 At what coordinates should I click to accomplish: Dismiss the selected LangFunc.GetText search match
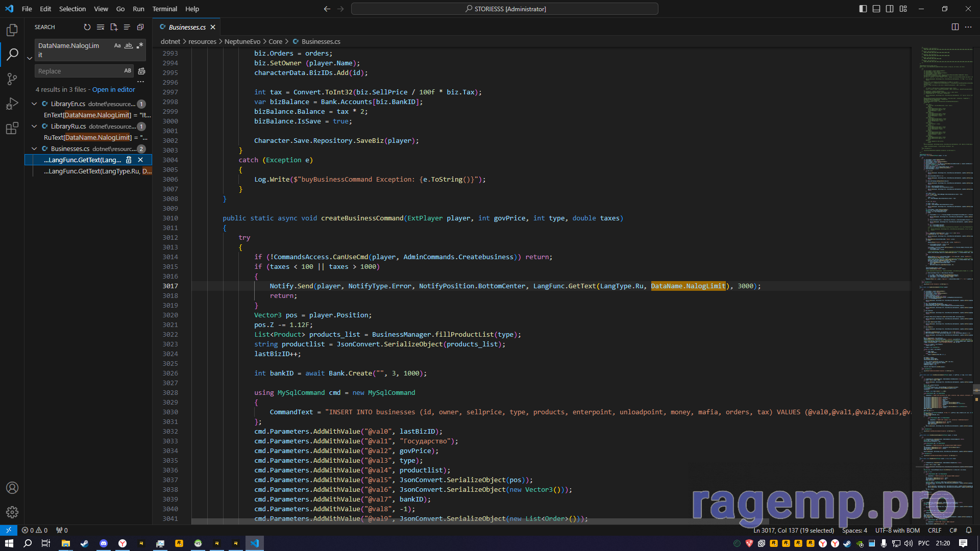click(140, 160)
